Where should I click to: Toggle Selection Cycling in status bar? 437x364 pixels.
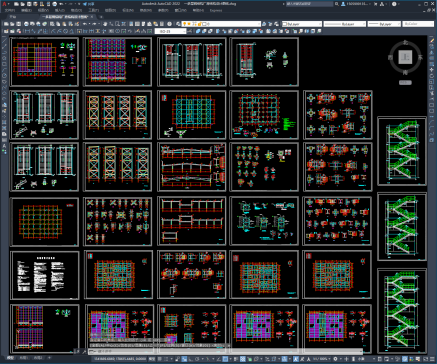pos(250,359)
